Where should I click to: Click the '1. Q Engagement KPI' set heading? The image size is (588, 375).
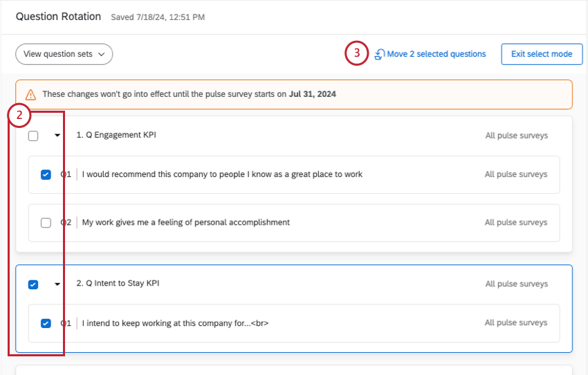point(116,135)
